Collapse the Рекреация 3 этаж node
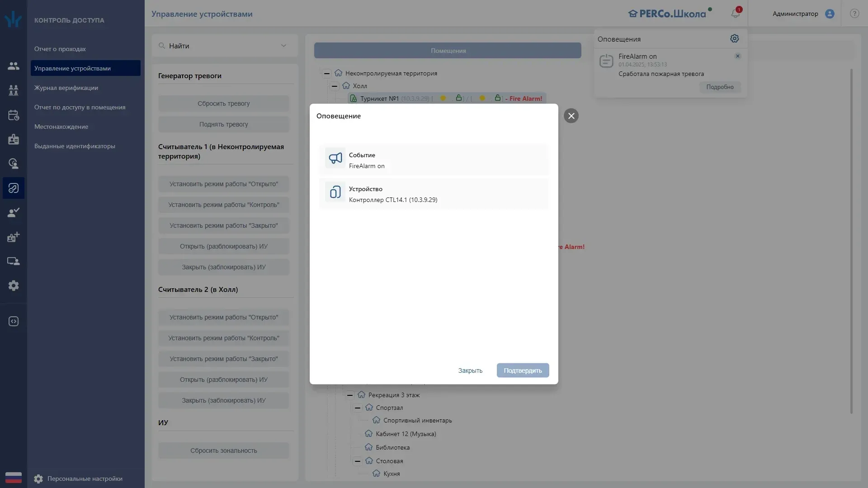This screenshot has height=488, width=868. pos(350,395)
